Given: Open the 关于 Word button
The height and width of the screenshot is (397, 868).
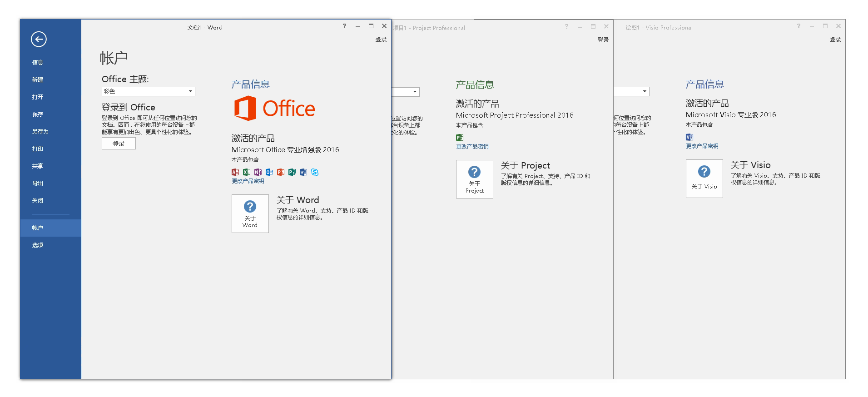Looking at the screenshot, I should [x=250, y=213].
